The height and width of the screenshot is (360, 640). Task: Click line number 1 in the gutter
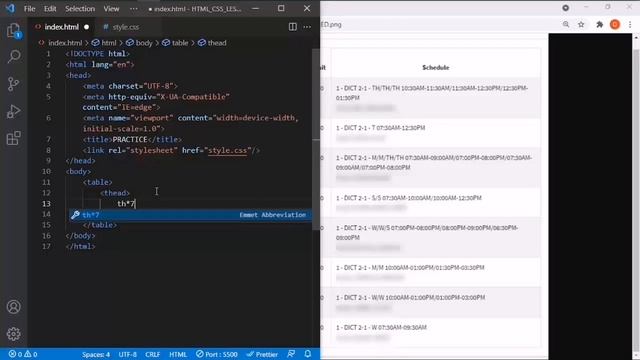click(49, 54)
